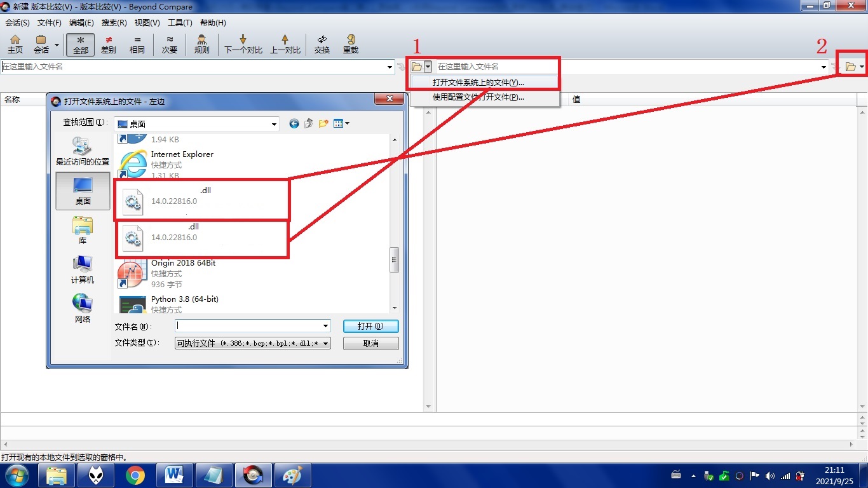868x488 pixels.
Task: Select 桌面 in the places bar
Action: (x=83, y=191)
